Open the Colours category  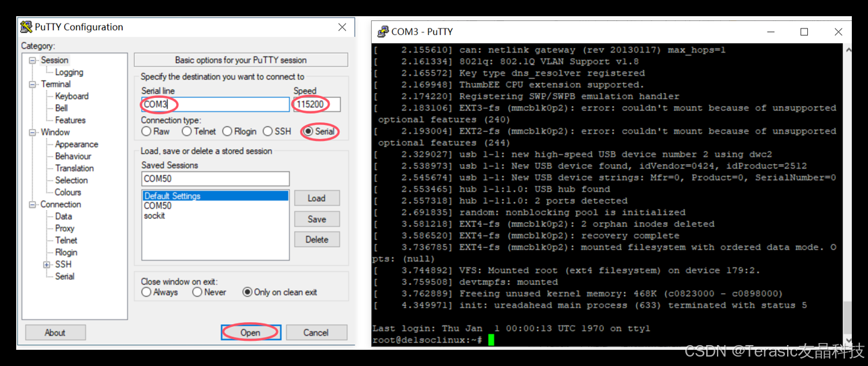[x=68, y=192]
